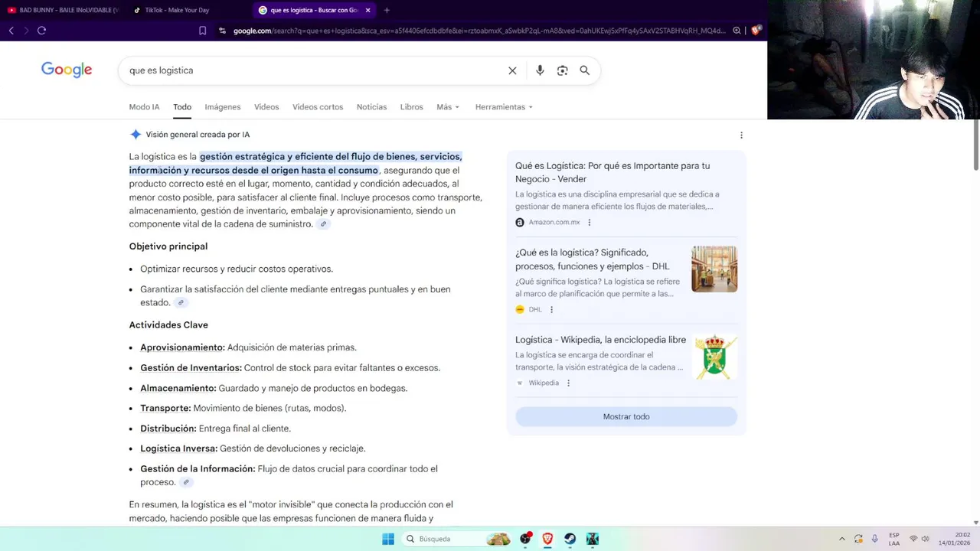Image resolution: width=980 pixels, height=551 pixels.
Task: Open site settings icon in address bar
Action: pos(222,31)
